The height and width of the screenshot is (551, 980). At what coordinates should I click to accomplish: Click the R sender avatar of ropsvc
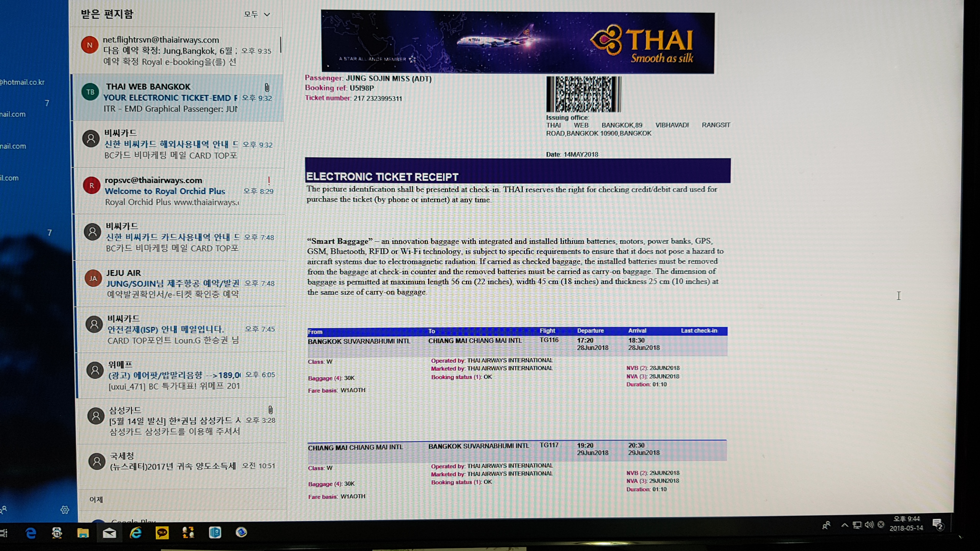tap(92, 186)
